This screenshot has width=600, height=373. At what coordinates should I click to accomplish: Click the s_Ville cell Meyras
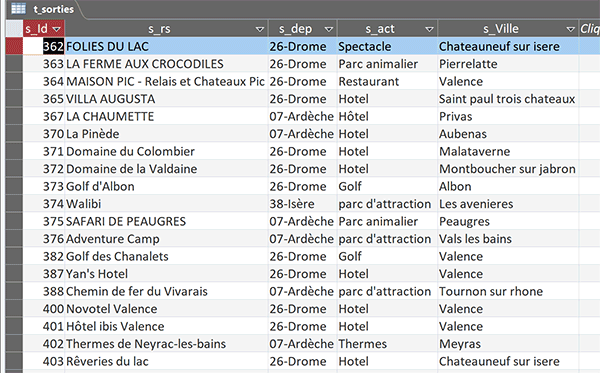point(508,344)
